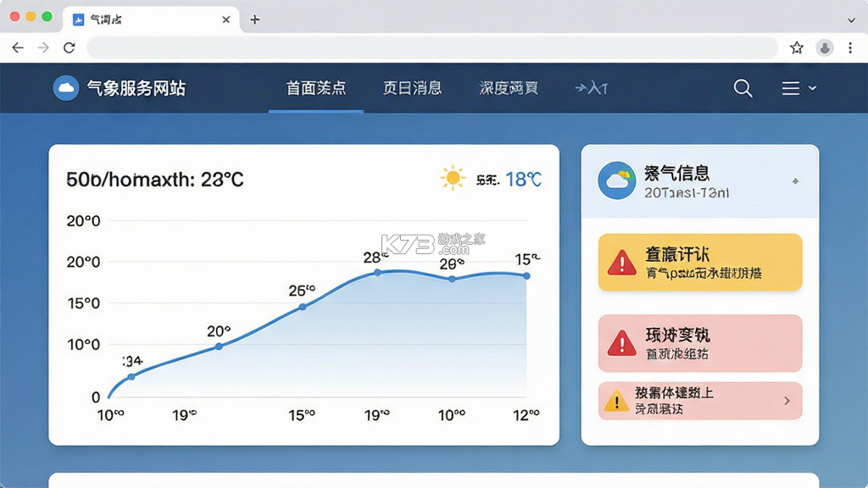This screenshot has width=868, height=488.
Task: Click the yellow triangle icon on bottom alert
Action: (x=616, y=401)
